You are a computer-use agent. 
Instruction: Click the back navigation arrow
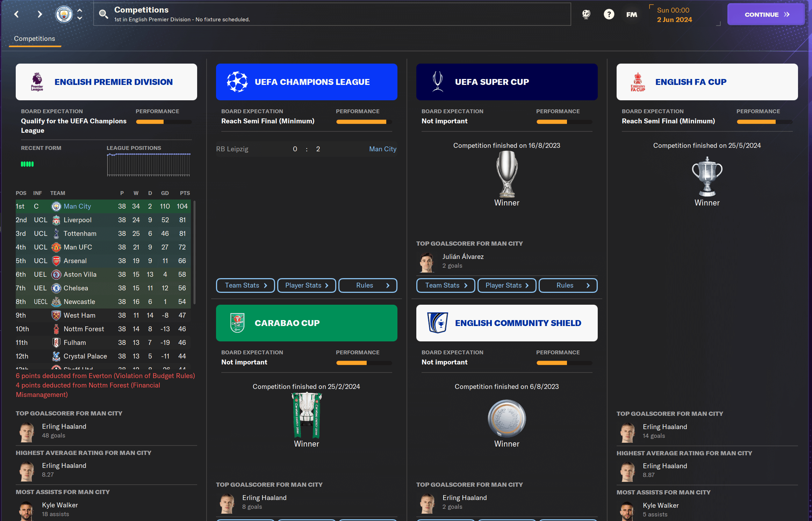click(16, 14)
